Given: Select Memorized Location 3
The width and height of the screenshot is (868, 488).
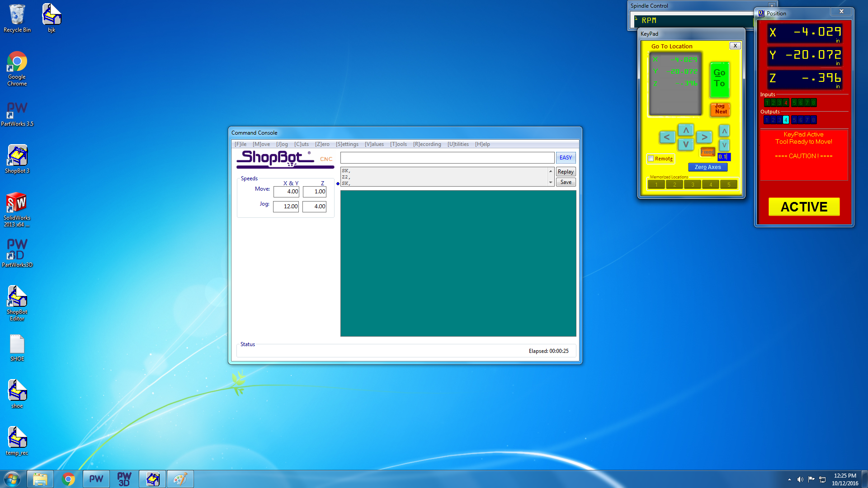Looking at the screenshot, I should 693,184.
